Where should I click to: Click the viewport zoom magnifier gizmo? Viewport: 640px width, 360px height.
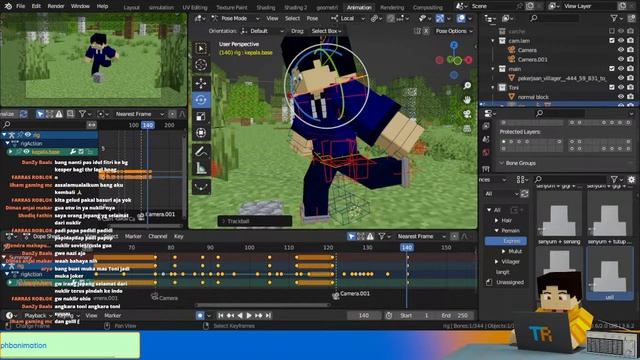point(467,86)
